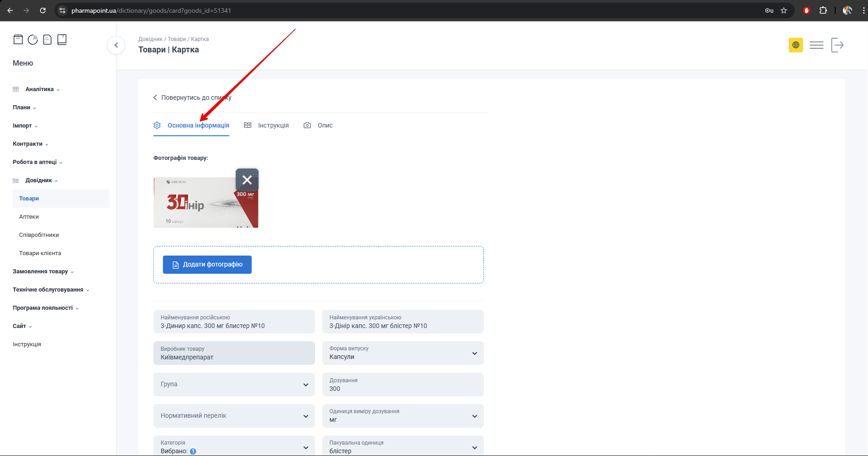Open the Нормативний перелік dropdown
This screenshot has height=456, width=868.
[234, 416]
